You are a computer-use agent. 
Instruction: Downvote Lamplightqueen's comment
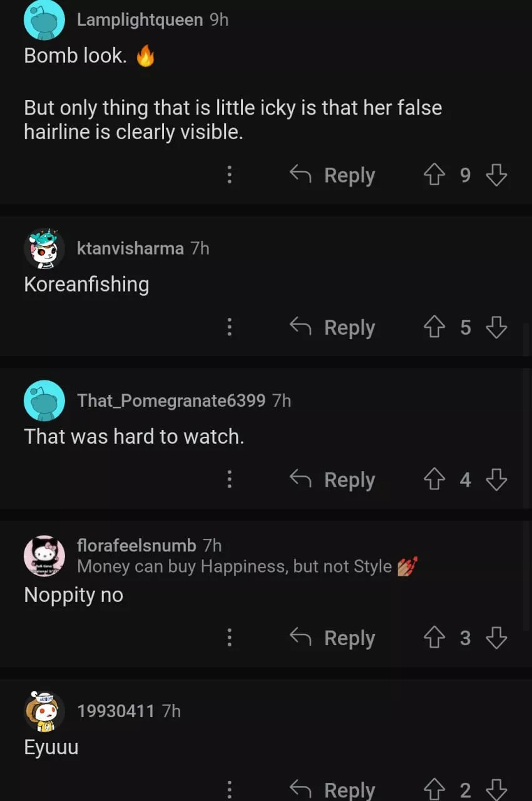[x=496, y=175]
